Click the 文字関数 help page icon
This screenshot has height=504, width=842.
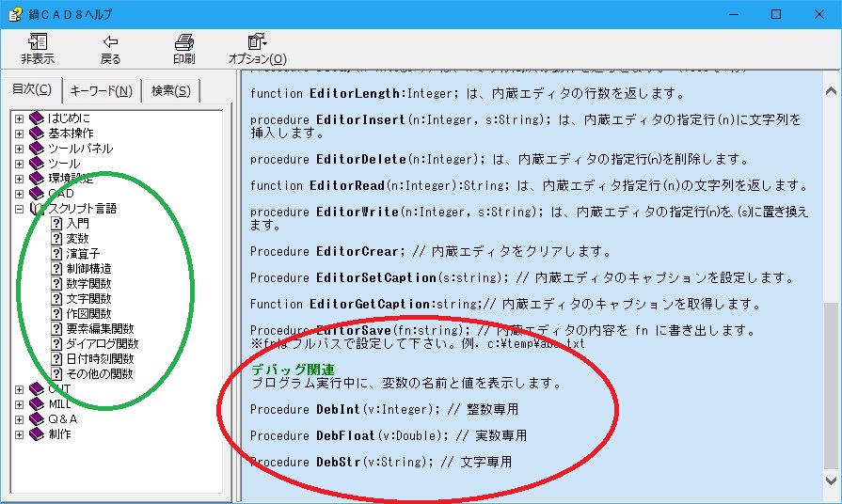56,298
